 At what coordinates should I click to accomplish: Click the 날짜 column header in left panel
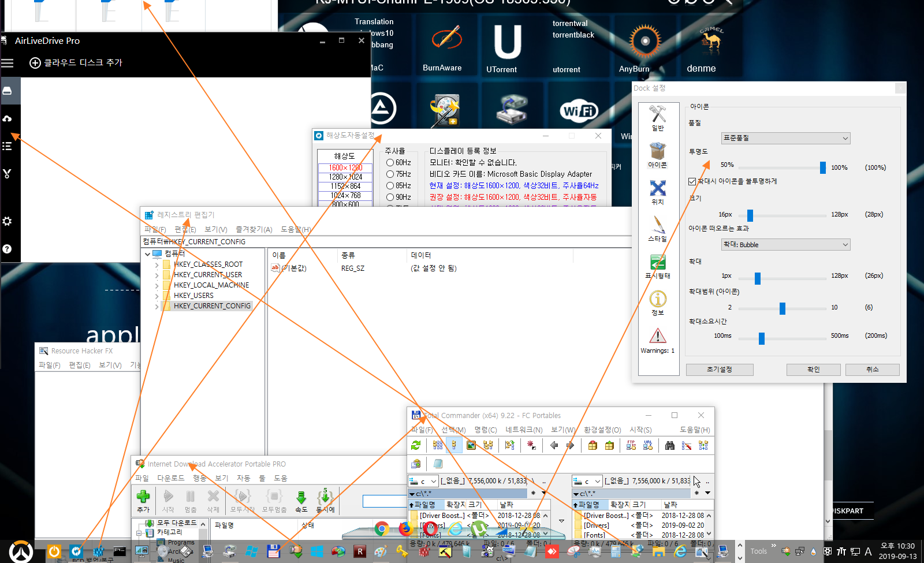[x=523, y=505]
